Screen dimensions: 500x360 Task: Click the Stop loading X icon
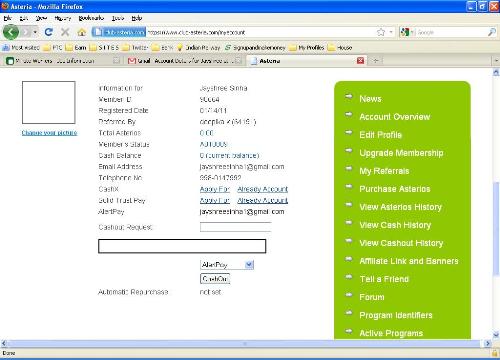click(65, 32)
